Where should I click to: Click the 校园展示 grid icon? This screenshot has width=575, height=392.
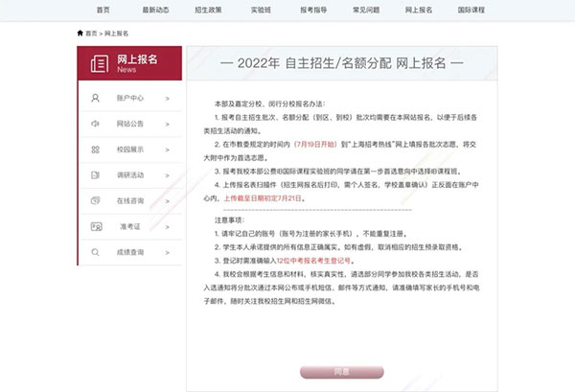pyautogui.click(x=94, y=150)
